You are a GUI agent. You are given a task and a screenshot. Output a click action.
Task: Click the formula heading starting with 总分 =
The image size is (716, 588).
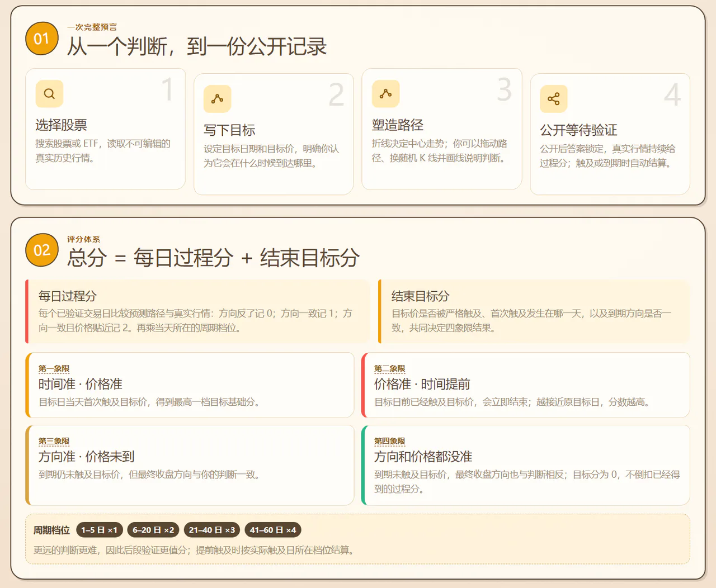point(214,258)
